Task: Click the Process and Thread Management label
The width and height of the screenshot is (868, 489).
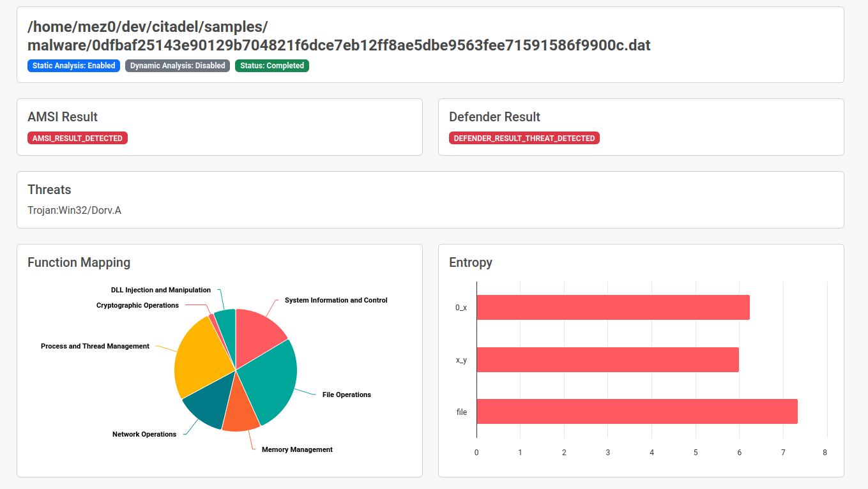Action: [x=95, y=346]
